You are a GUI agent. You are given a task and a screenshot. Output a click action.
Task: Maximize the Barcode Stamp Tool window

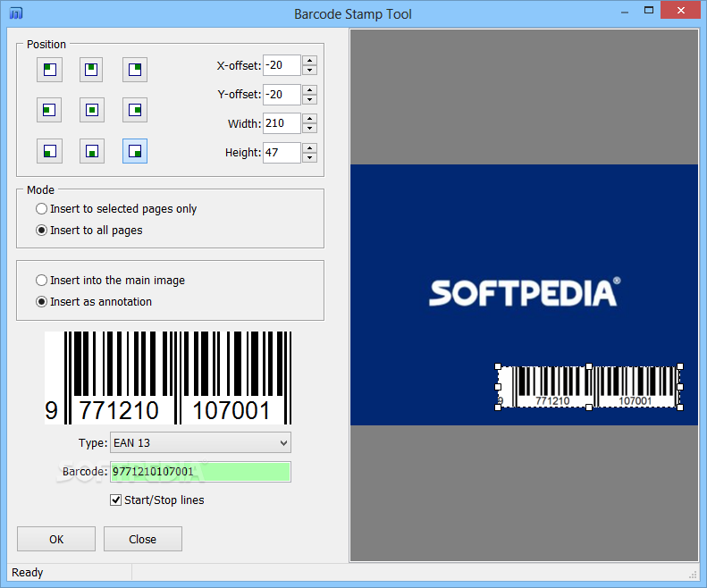649,11
